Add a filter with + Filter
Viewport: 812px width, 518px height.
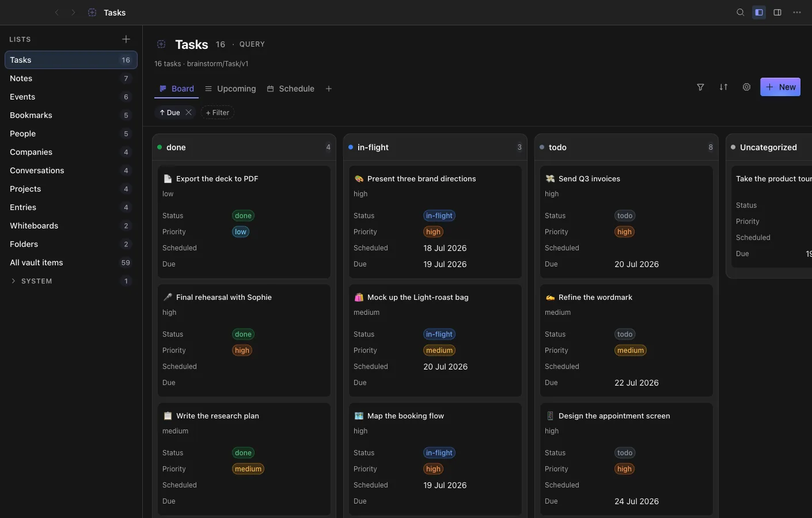click(218, 112)
